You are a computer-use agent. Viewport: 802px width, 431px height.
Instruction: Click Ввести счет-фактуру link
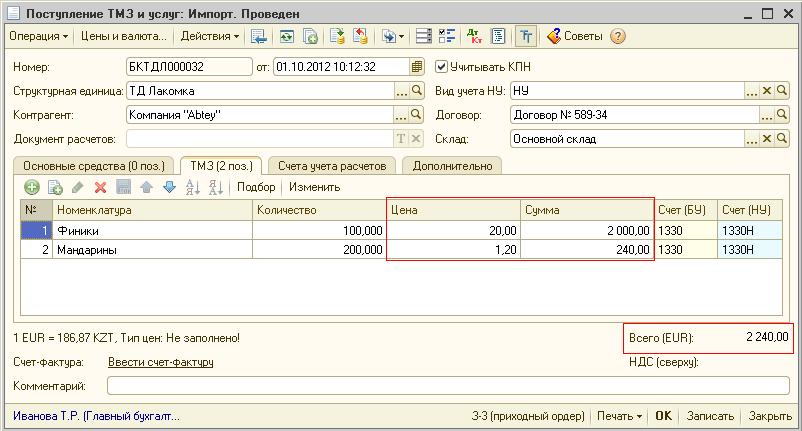[161, 362]
